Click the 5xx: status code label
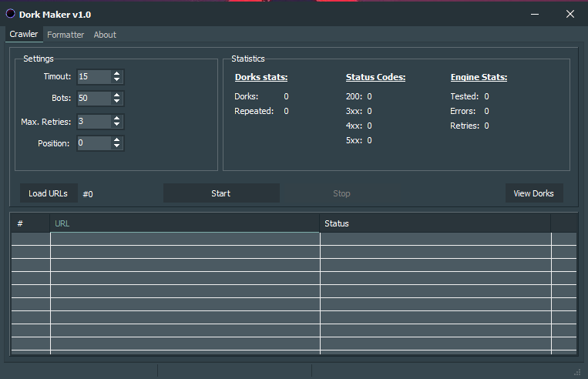 click(x=354, y=140)
